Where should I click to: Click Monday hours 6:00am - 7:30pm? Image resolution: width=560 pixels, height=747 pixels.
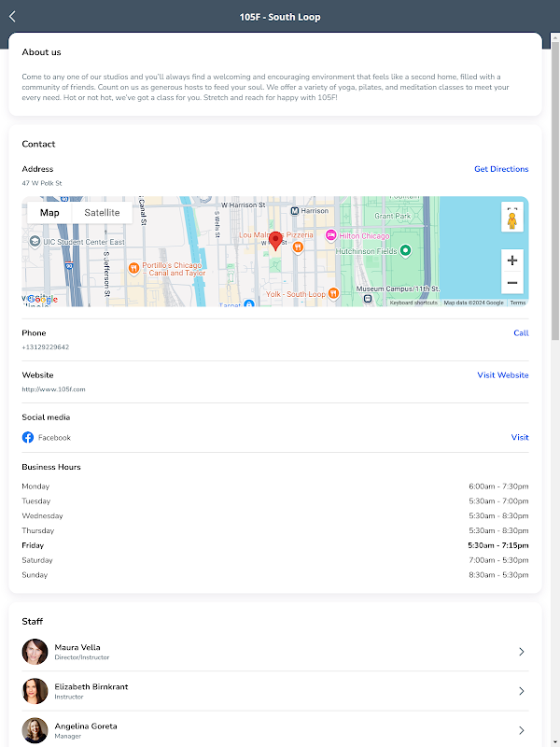pos(498,486)
